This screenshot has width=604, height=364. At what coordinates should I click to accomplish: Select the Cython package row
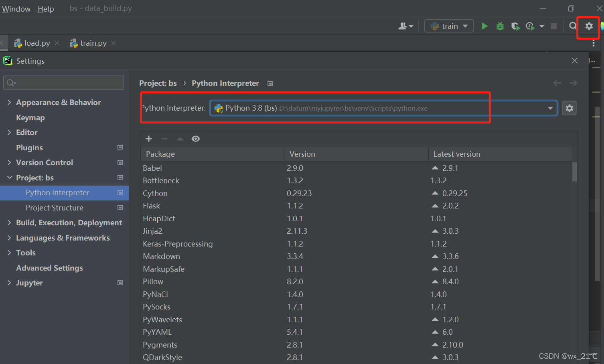[356, 193]
